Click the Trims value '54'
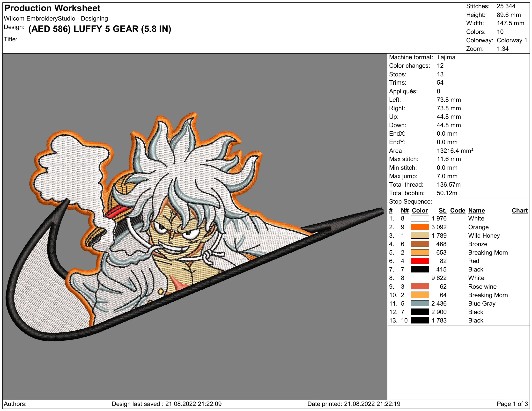532x411 pixels. coord(440,82)
